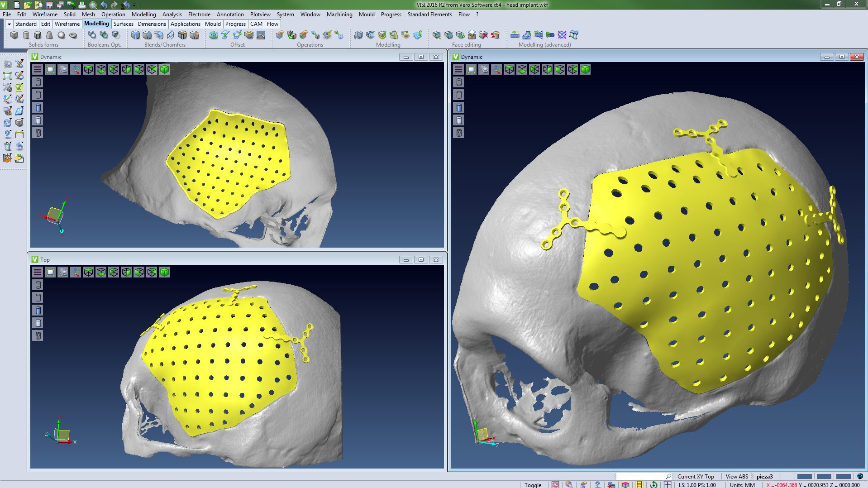Toggle the yellow cube status bar icon
The width and height of the screenshot is (868, 488).
(625, 485)
